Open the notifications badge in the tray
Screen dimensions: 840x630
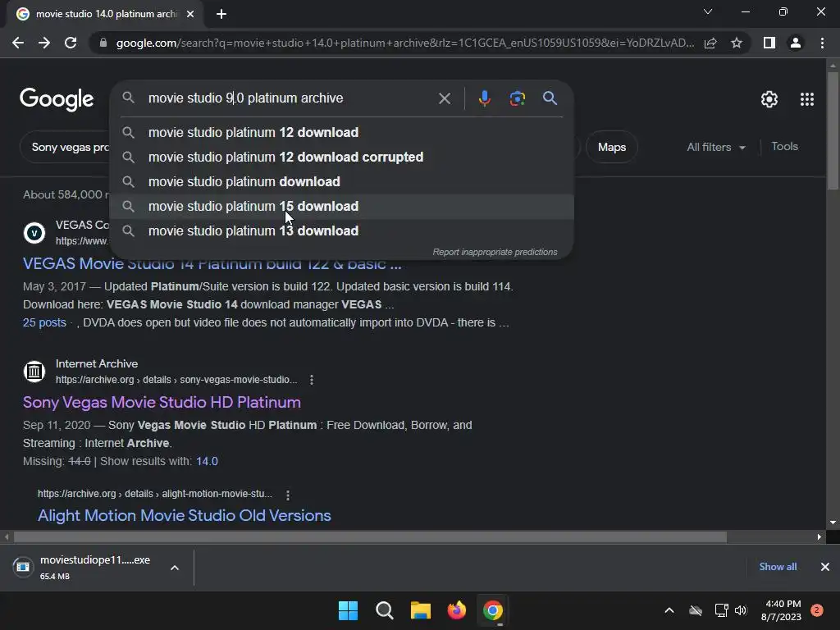click(x=817, y=610)
